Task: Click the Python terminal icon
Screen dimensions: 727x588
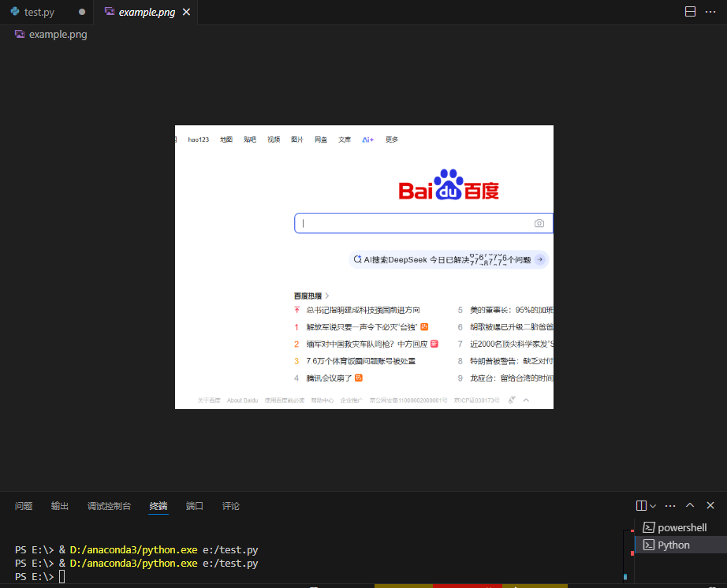Action: click(649, 545)
